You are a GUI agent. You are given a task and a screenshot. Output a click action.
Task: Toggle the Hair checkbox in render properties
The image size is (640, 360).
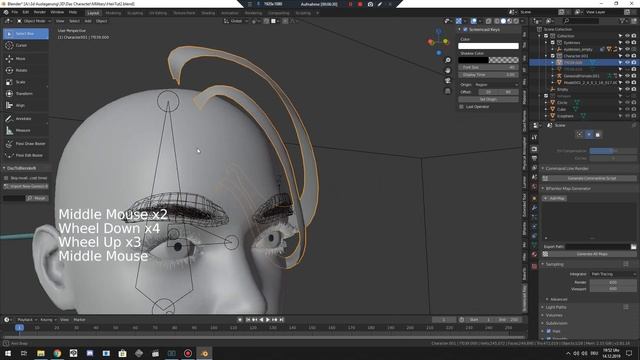[x=549, y=331]
